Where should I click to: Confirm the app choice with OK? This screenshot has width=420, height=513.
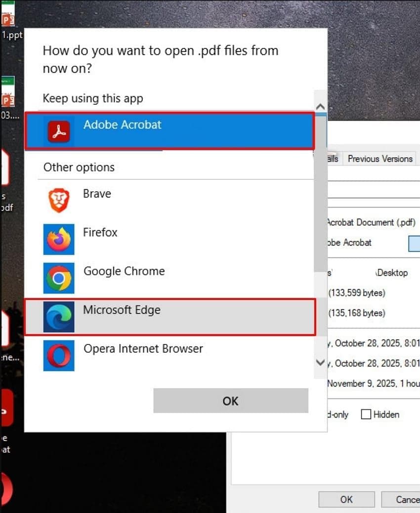point(230,401)
